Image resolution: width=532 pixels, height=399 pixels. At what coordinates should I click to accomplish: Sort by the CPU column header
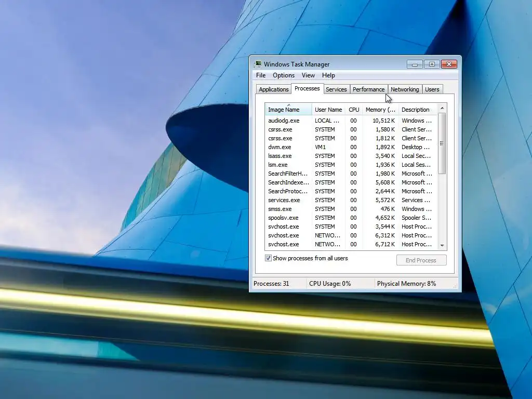(x=354, y=110)
